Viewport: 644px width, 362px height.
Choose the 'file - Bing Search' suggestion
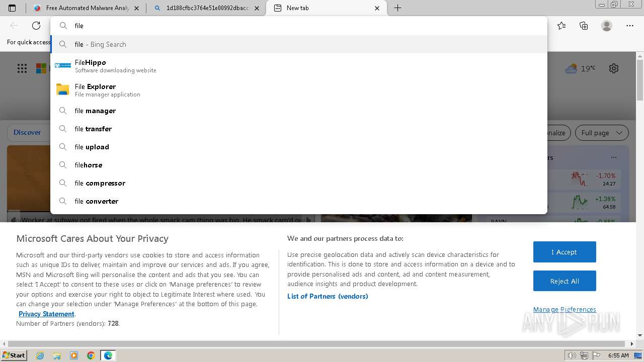pos(299,44)
